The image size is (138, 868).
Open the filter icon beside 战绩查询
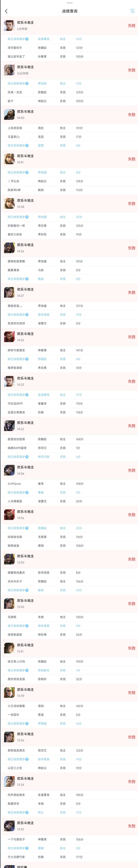click(x=132, y=11)
